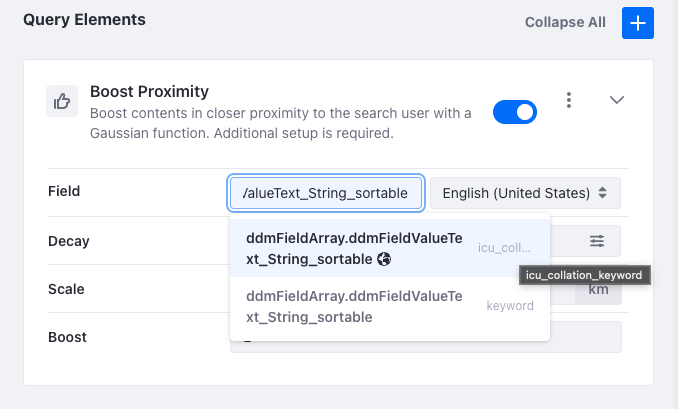
Task: Open the three-dot actions menu
Action: [568, 100]
